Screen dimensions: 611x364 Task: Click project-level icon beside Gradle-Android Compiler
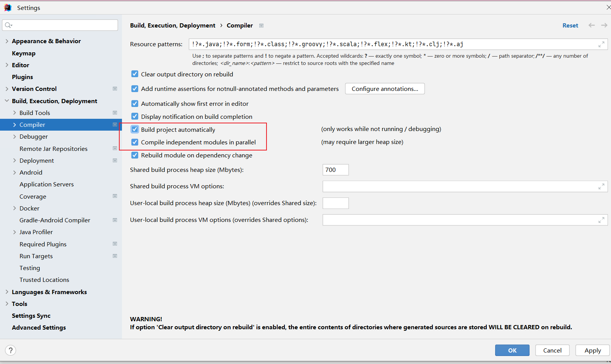[x=115, y=220]
